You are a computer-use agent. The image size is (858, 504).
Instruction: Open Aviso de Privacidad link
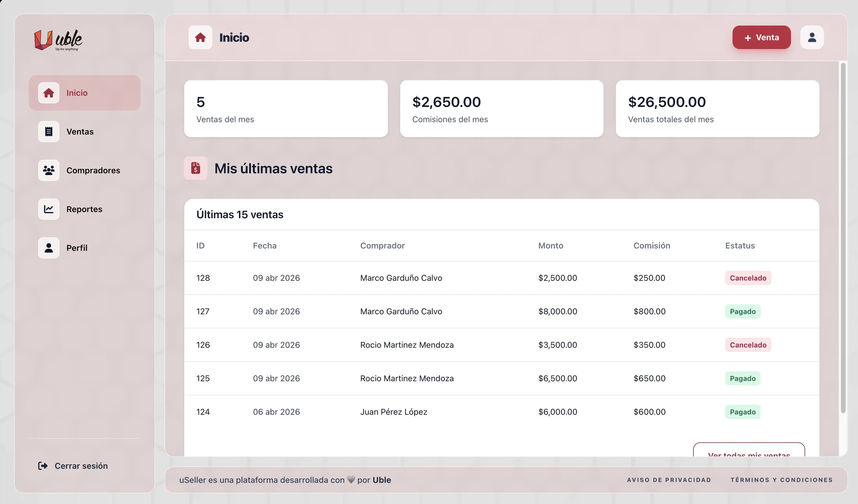[x=669, y=480]
